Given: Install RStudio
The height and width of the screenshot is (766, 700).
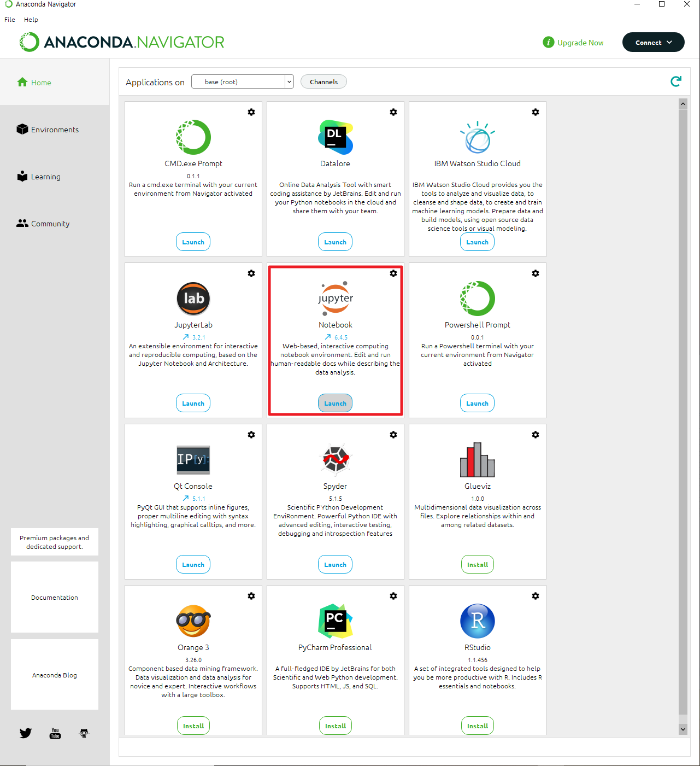Looking at the screenshot, I should click(x=478, y=726).
